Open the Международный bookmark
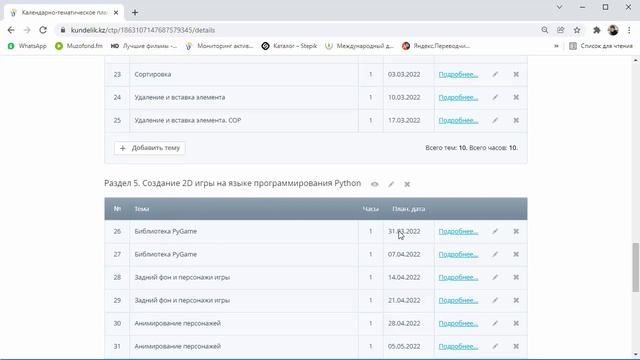The width and height of the screenshot is (640, 360). coord(359,46)
